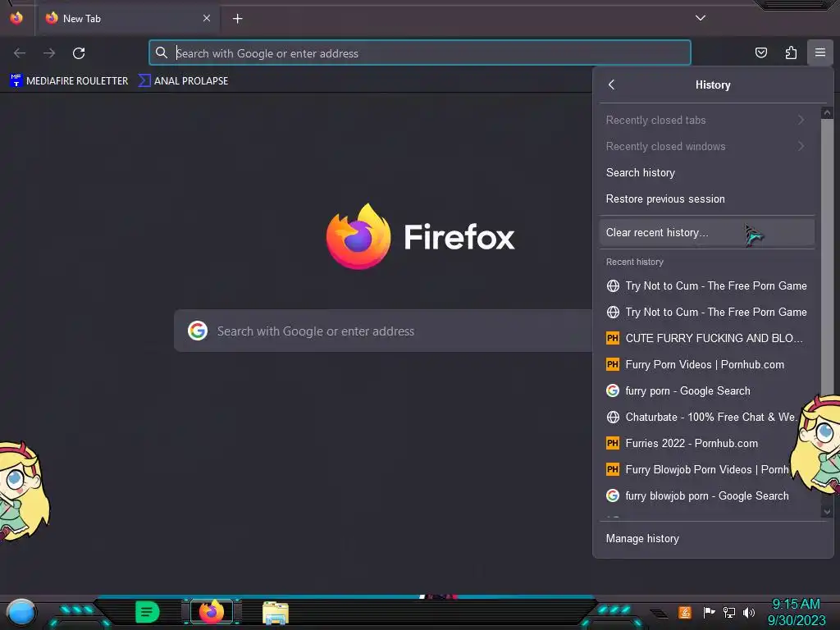Click the Google logo in page search box

point(198,331)
